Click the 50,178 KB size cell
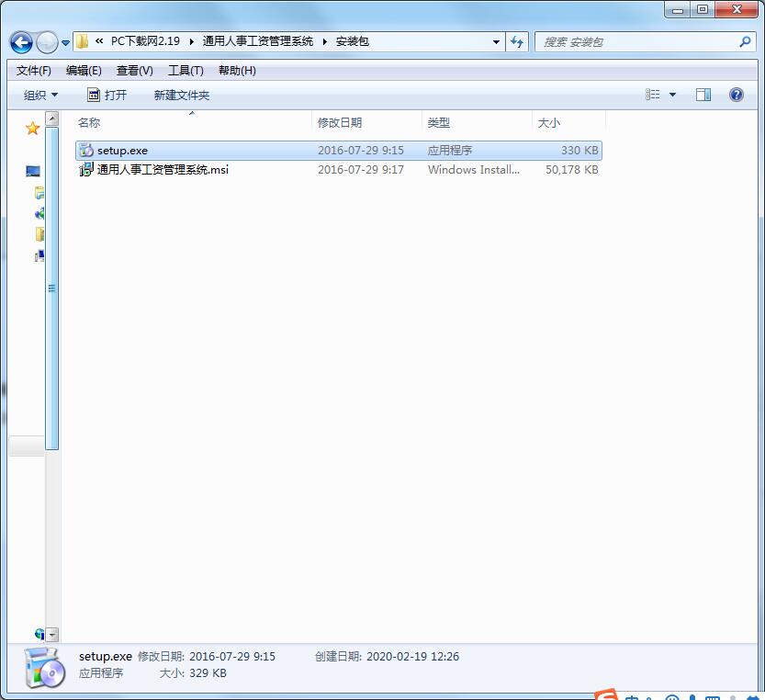The height and width of the screenshot is (700, 765). [x=572, y=169]
